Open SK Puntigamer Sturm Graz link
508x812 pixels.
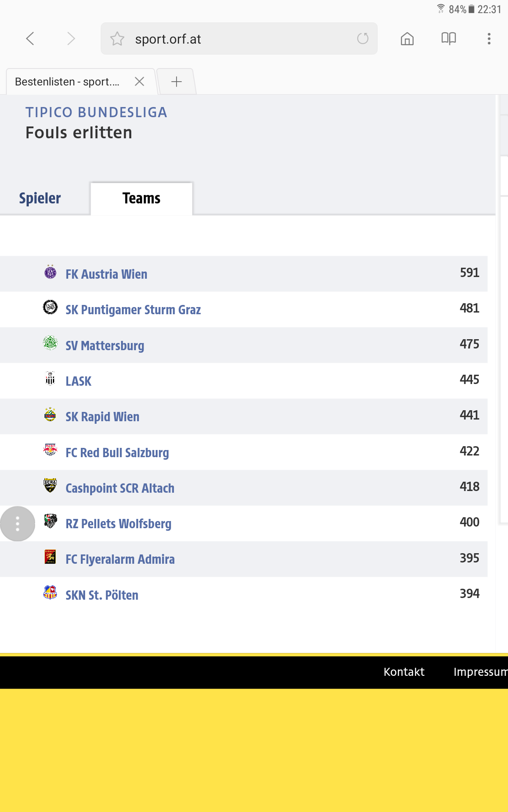coord(133,310)
